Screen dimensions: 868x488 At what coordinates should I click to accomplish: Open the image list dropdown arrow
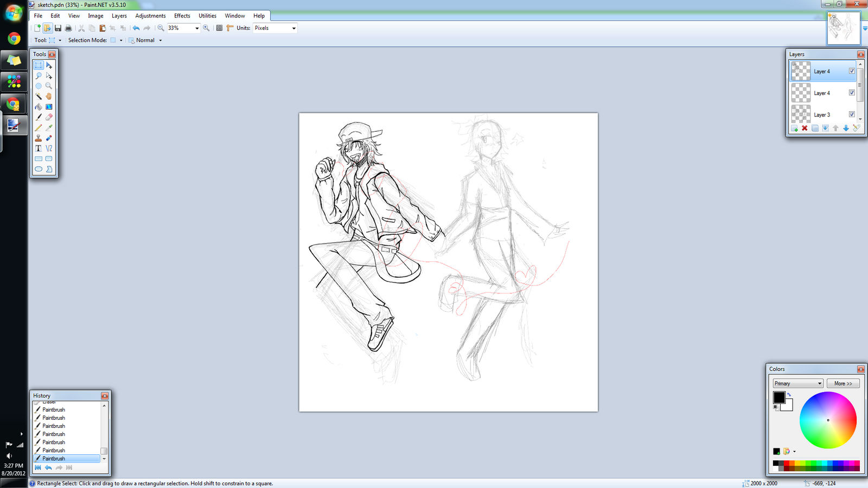865,28
